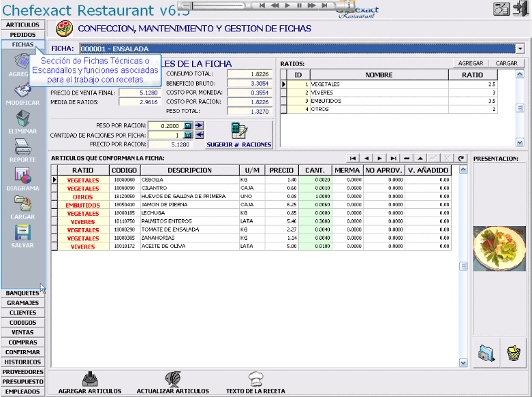Go to next record in articles navigator
This screenshot has height=397, width=532.
(379, 158)
